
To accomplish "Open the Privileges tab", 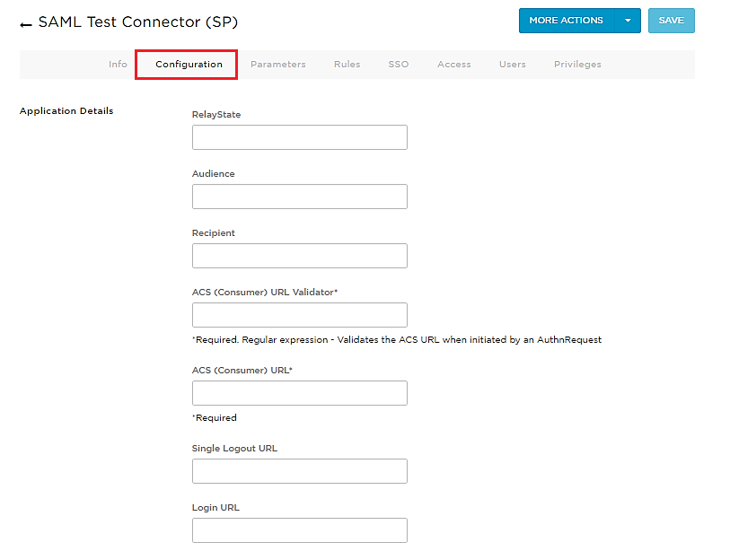I will (x=576, y=64).
